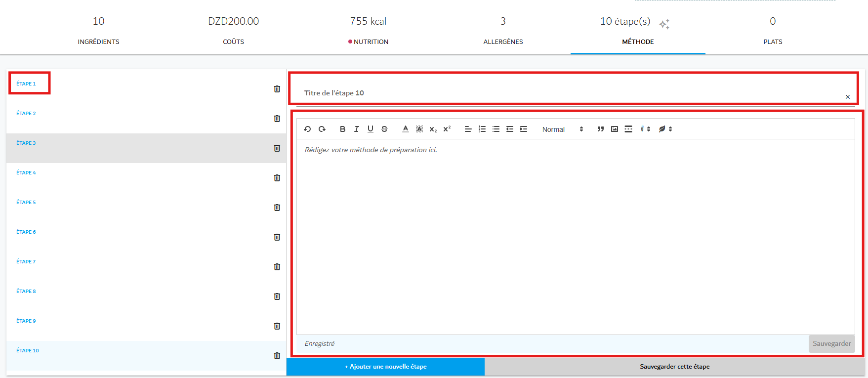Switch to the Coûts tab
Screen dimensions: 868x378
[x=233, y=30]
